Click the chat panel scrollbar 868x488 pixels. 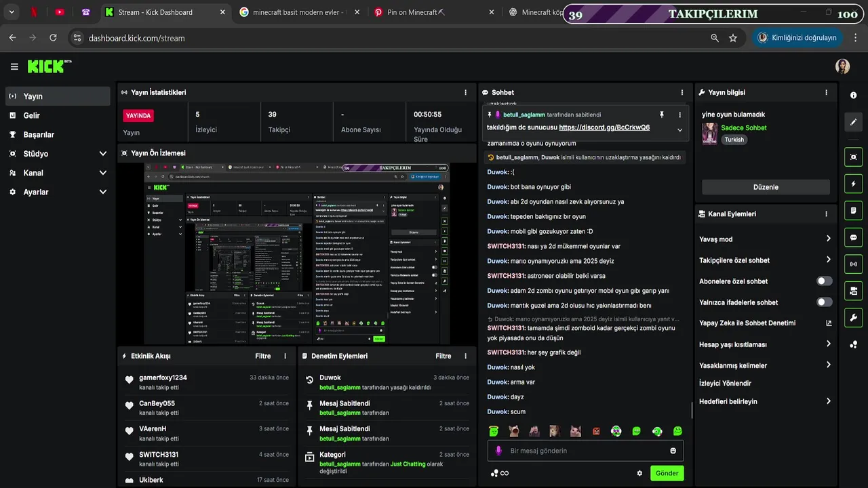692,410
